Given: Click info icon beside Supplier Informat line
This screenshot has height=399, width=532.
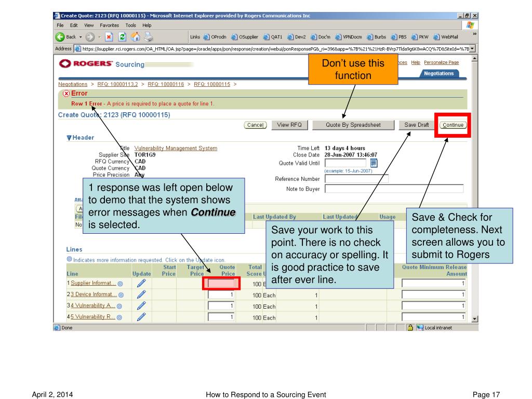Looking at the screenshot, I should pyautogui.click(x=120, y=284).
